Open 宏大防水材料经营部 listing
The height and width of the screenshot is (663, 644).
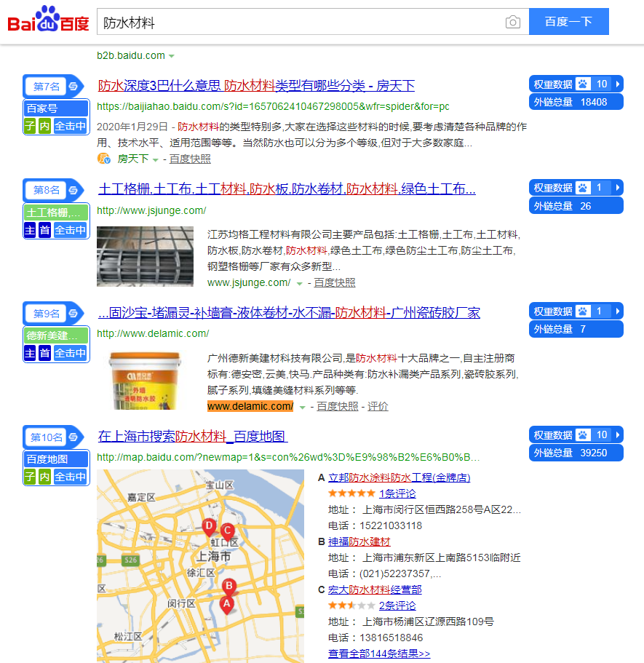click(x=375, y=589)
